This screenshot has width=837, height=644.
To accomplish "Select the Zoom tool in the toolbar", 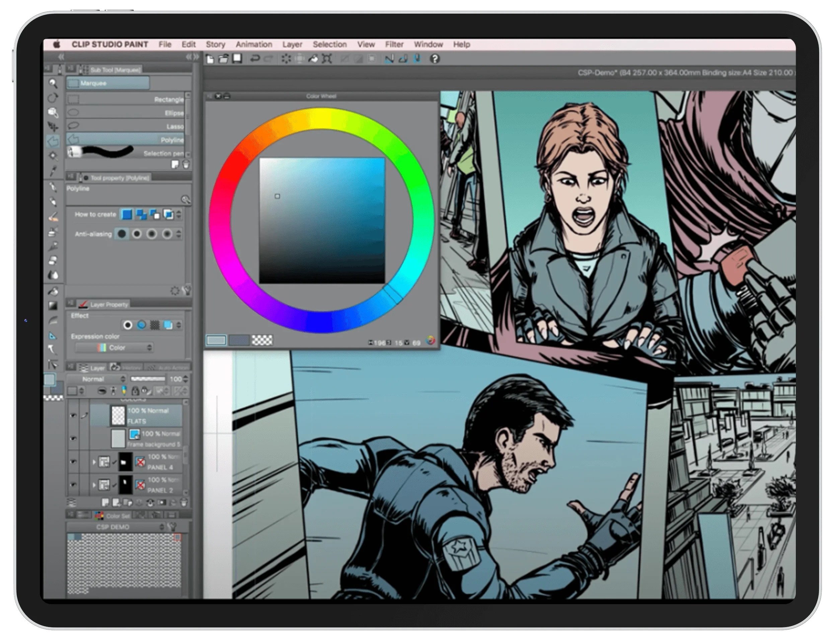I will (x=53, y=83).
